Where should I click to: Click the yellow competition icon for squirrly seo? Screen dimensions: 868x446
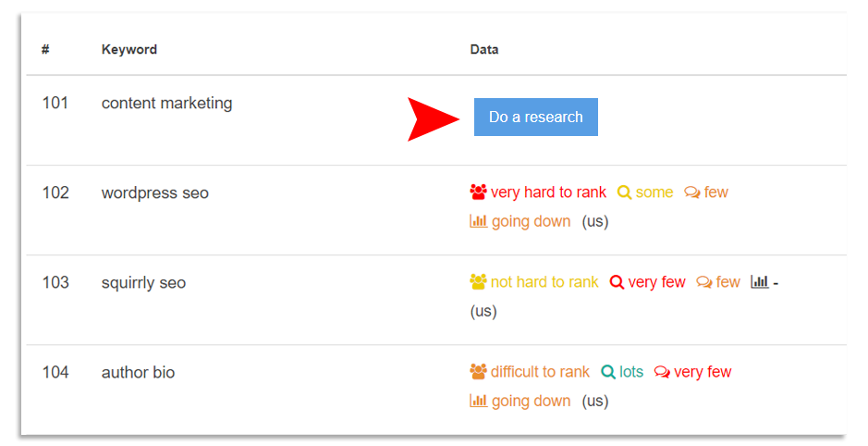tap(478, 281)
